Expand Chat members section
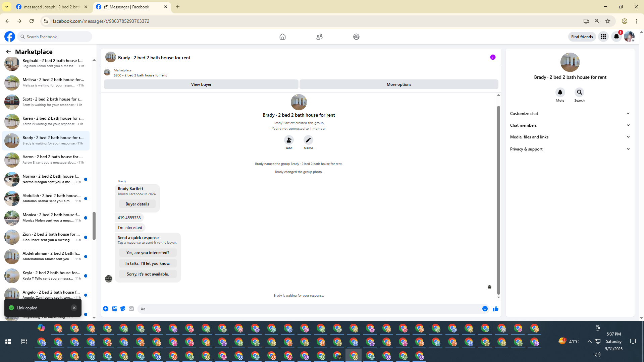The height and width of the screenshot is (362, 644). [570, 125]
